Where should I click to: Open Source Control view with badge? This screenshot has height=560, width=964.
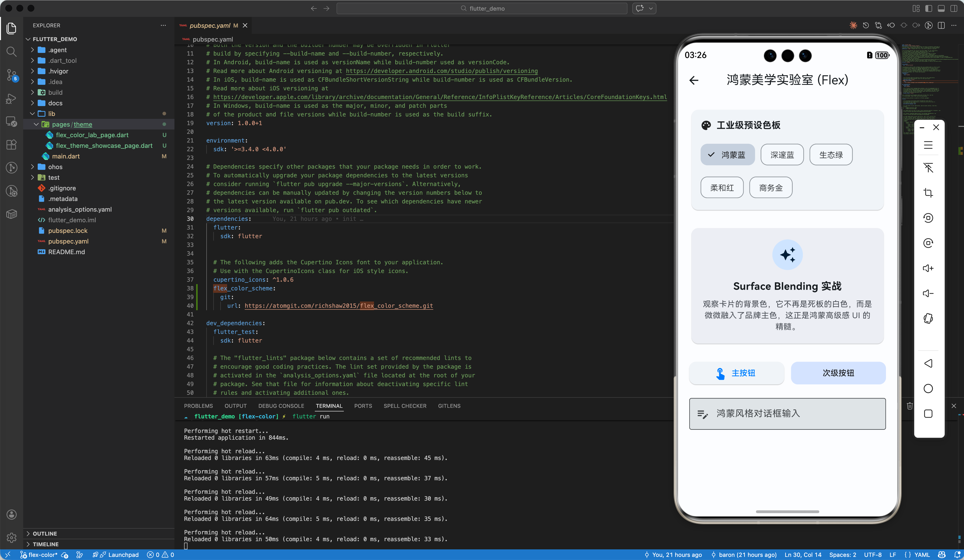point(12,75)
